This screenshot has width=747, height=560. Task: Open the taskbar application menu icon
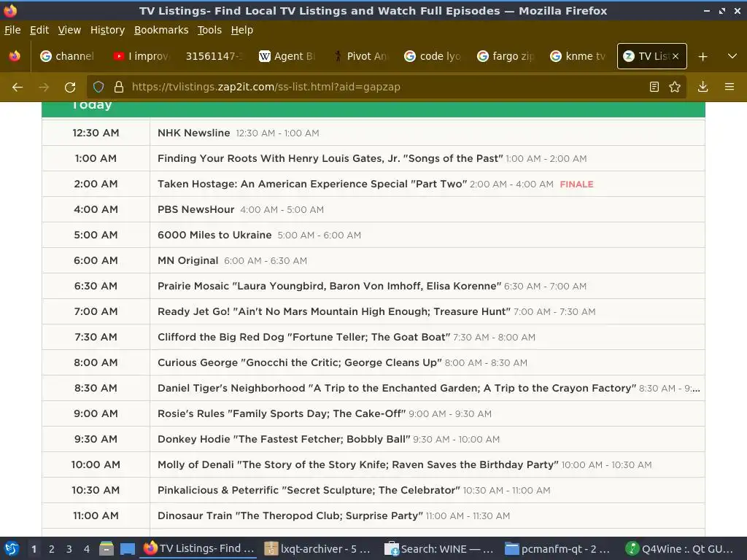pos(12,549)
